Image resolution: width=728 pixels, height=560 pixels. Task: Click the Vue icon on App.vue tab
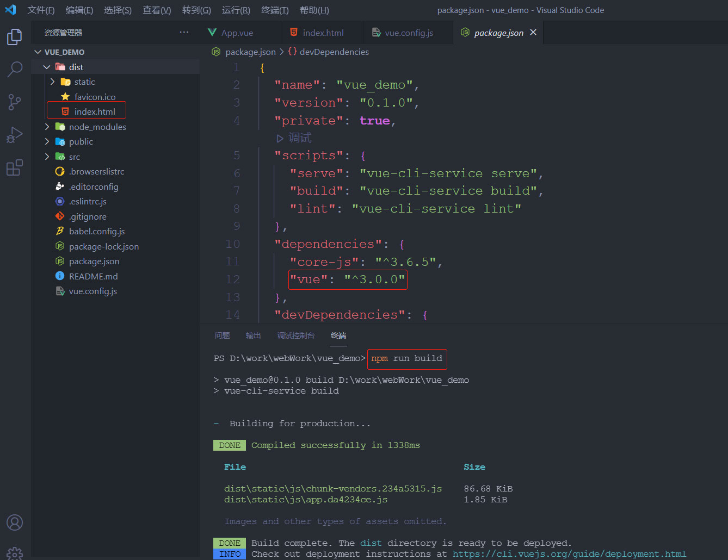[x=212, y=33]
